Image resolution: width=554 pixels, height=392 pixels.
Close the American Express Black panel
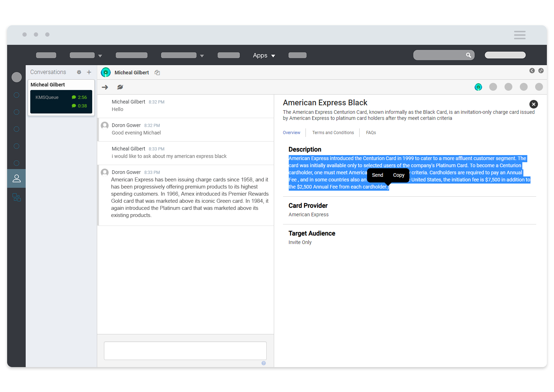533,104
